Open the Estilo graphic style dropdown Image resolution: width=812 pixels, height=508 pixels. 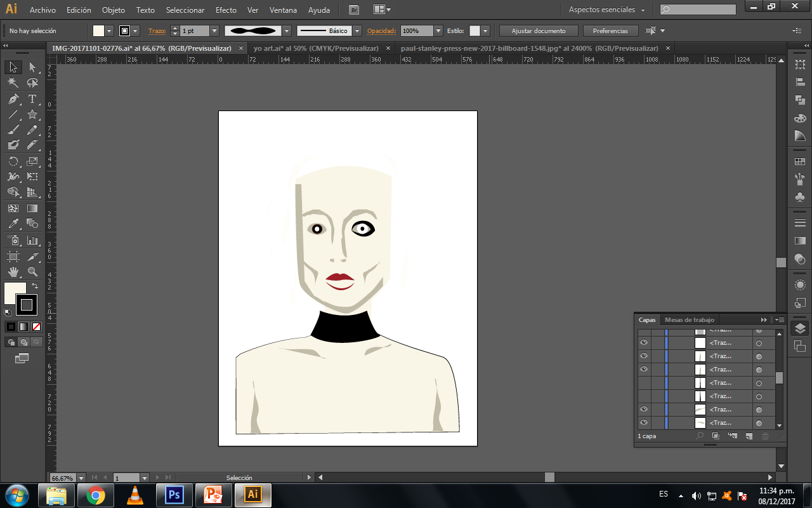point(485,30)
